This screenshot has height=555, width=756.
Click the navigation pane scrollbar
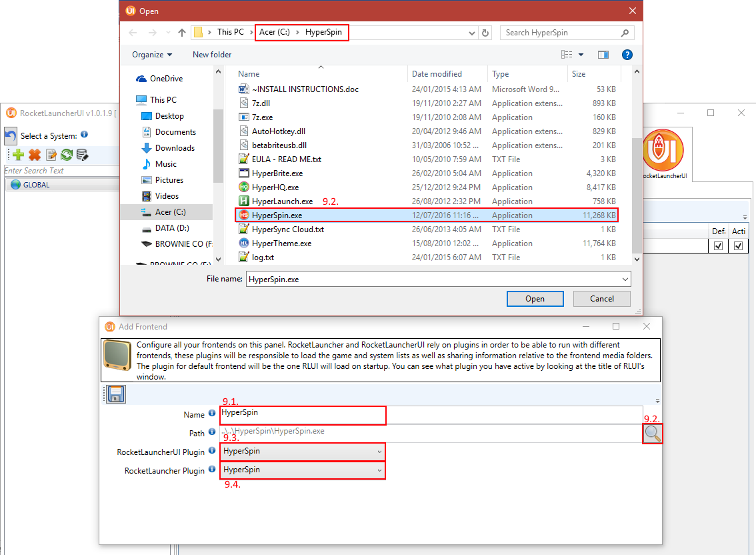(x=218, y=146)
